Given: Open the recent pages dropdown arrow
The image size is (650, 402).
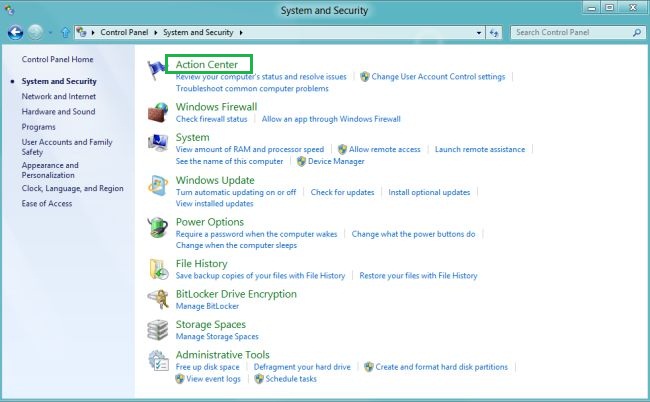Looking at the screenshot, I should (50, 32).
